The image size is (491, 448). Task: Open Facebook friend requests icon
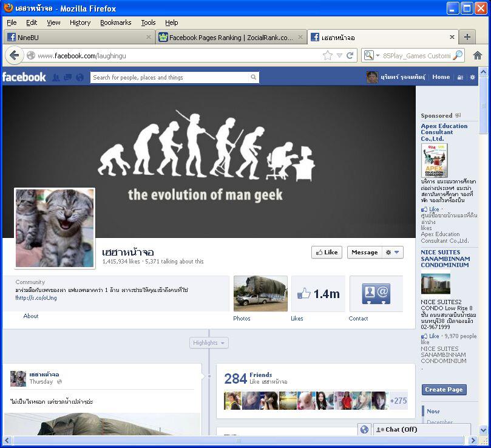(x=56, y=78)
